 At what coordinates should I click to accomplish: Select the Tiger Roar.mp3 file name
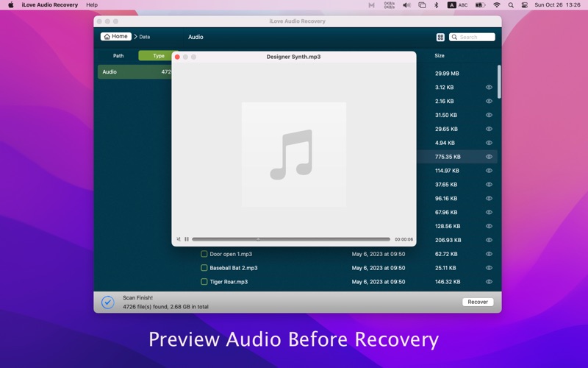click(x=229, y=282)
